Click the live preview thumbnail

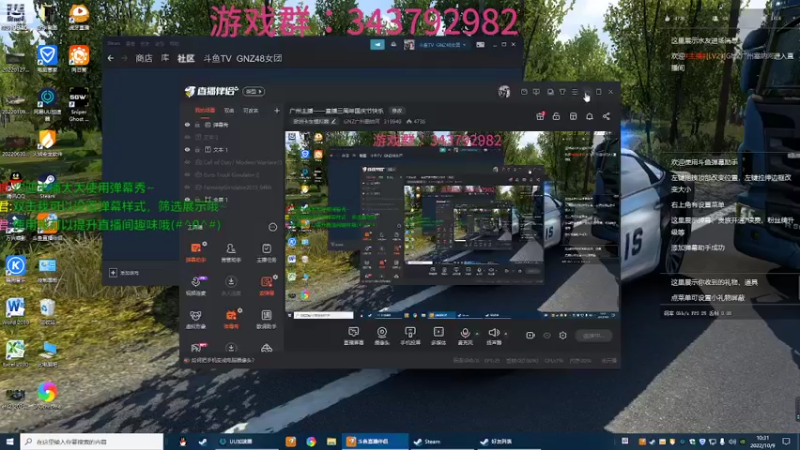pyautogui.click(x=452, y=226)
